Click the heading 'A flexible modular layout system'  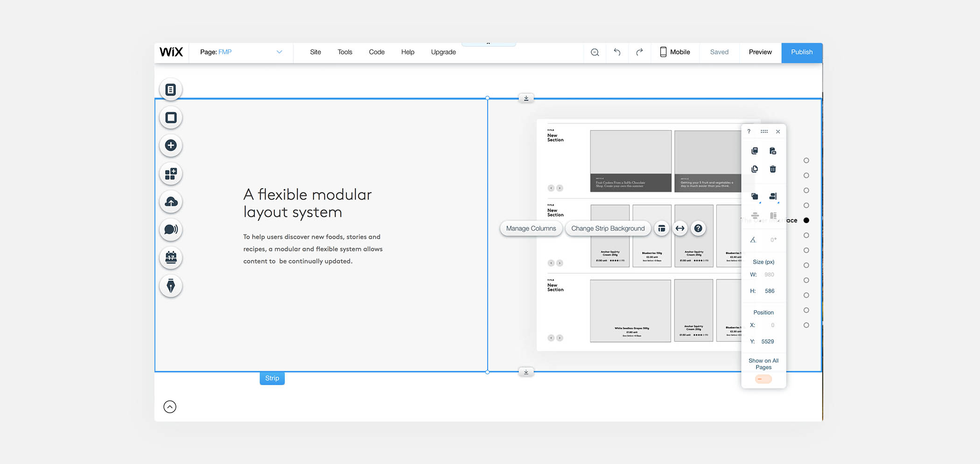click(x=308, y=203)
